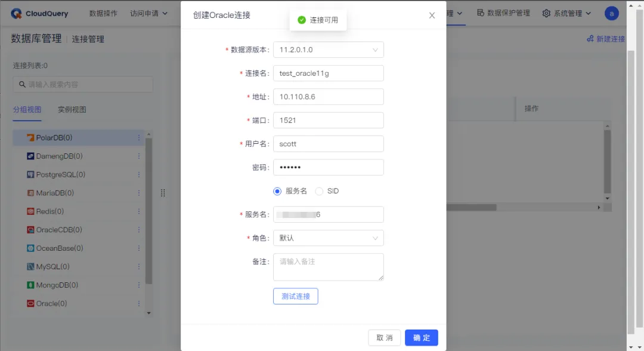Open PolarDB's three-dot options menu
Image resolution: width=644 pixels, height=351 pixels.
pyautogui.click(x=139, y=137)
